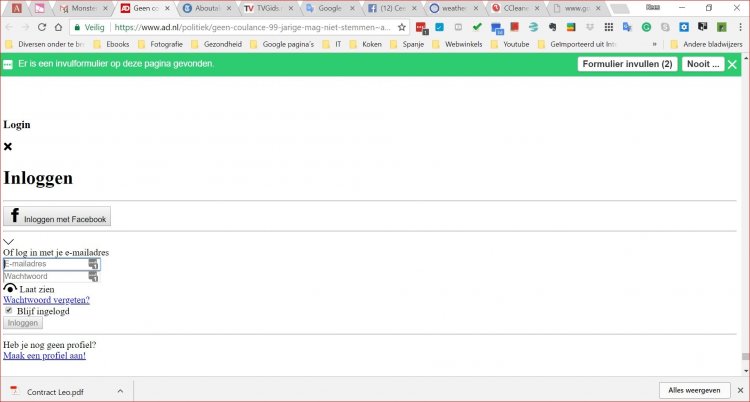Open the blue calendar extension icon
750x402 pixels.
[497, 28]
